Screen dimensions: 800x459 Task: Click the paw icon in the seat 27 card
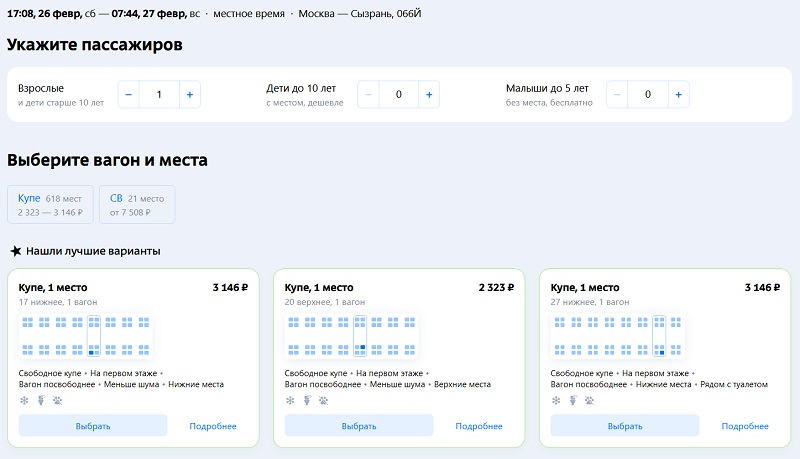[x=588, y=401]
